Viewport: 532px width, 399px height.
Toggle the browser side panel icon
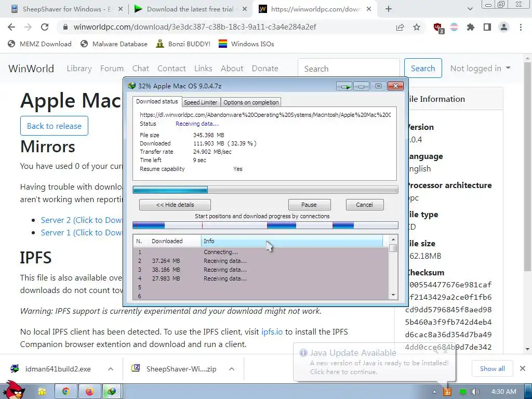(x=487, y=27)
